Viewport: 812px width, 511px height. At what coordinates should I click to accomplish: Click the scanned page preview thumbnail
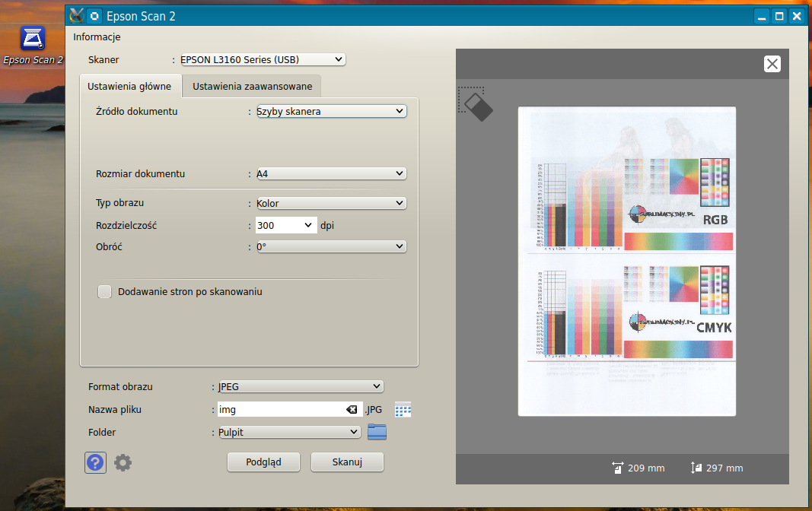[x=626, y=261]
